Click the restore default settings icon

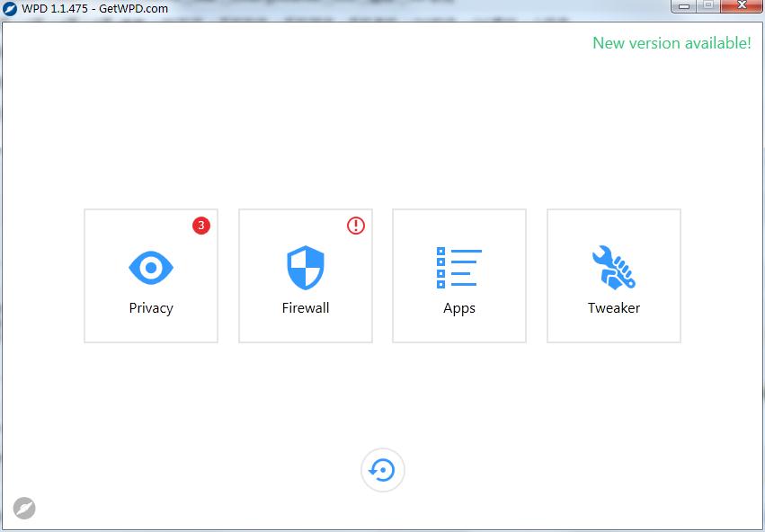[x=382, y=469]
